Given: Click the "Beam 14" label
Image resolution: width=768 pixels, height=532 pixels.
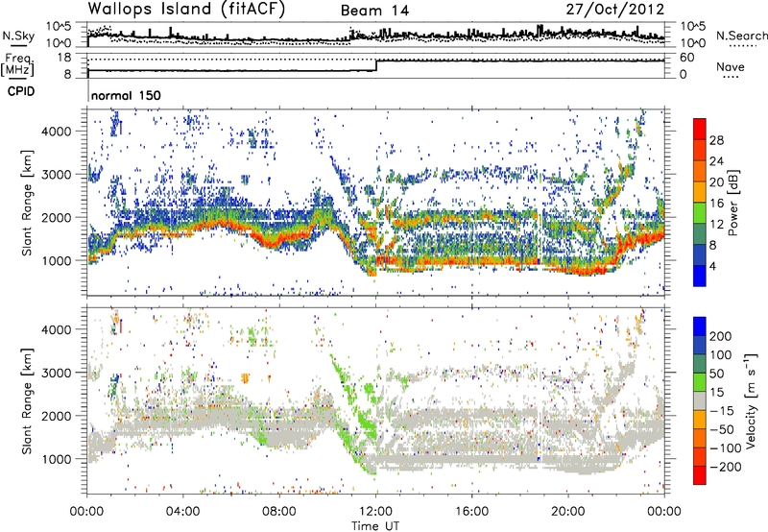Looking at the screenshot, I should point(374,11).
